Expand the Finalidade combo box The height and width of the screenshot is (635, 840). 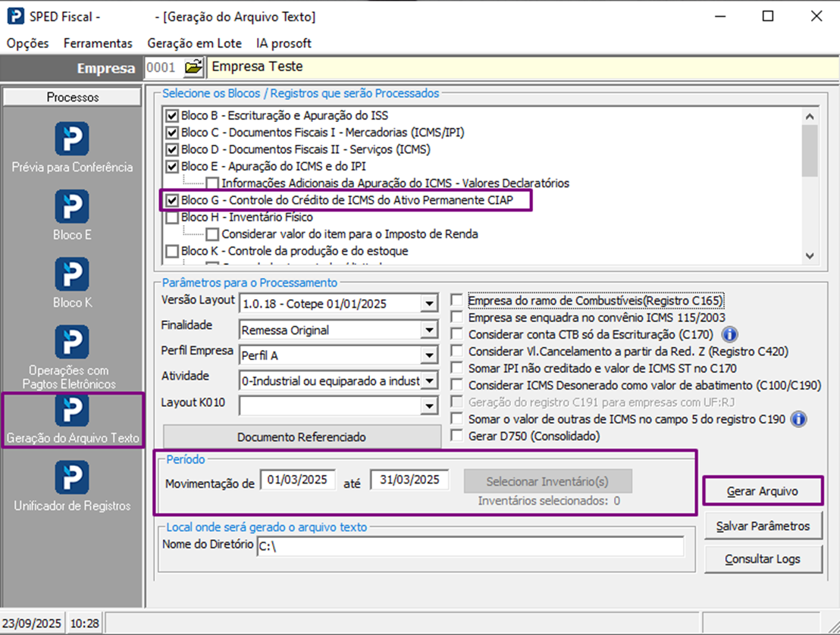[430, 330]
